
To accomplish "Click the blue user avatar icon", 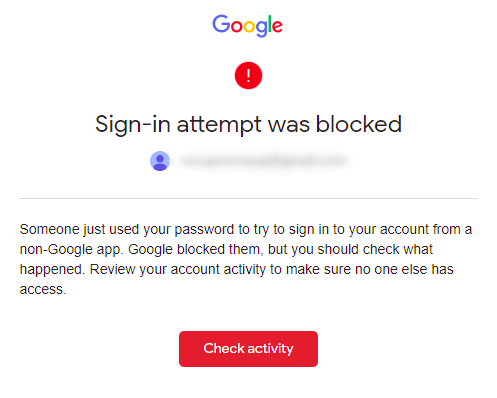I will 160,161.
